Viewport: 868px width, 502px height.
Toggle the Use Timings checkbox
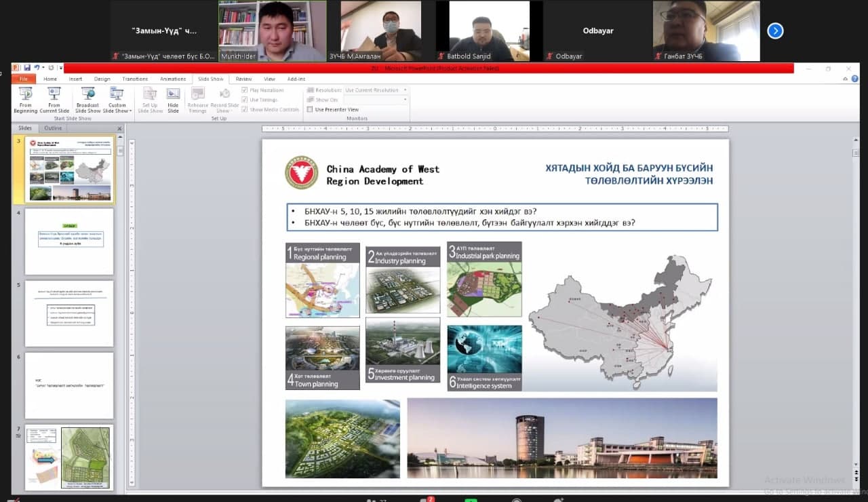click(x=245, y=100)
